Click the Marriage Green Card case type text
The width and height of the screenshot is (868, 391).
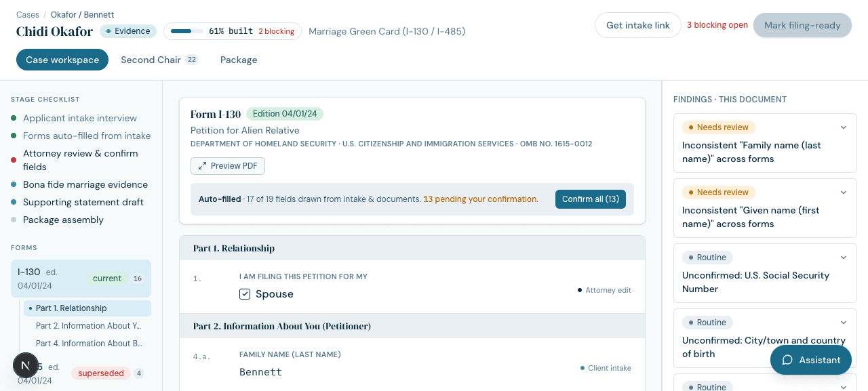387,31
